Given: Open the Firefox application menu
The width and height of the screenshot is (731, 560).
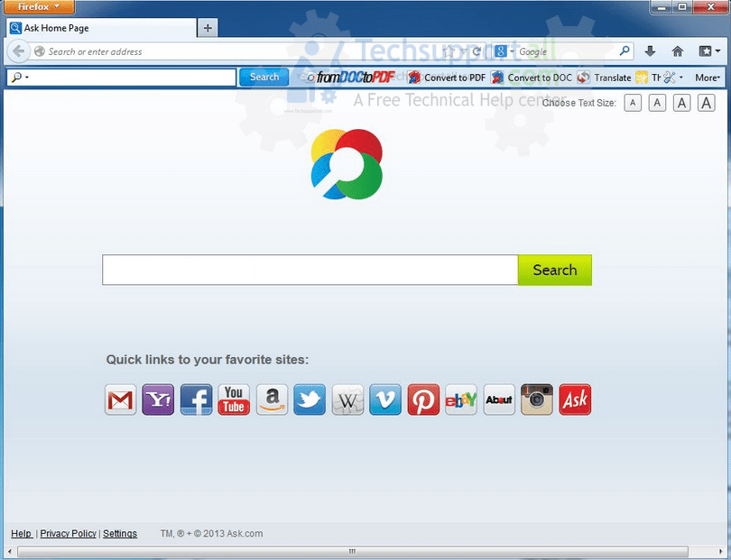Looking at the screenshot, I should (x=39, y=7).
